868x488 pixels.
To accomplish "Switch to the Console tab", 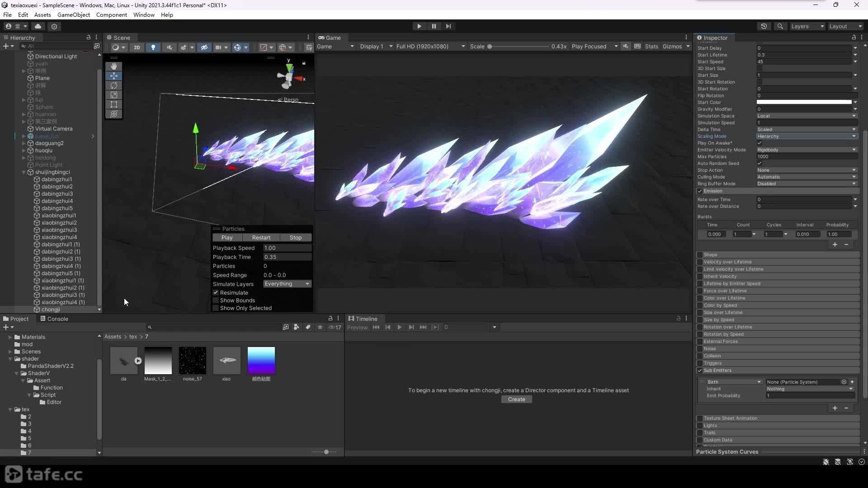I will pyautogui.click(x=54, y=319).
